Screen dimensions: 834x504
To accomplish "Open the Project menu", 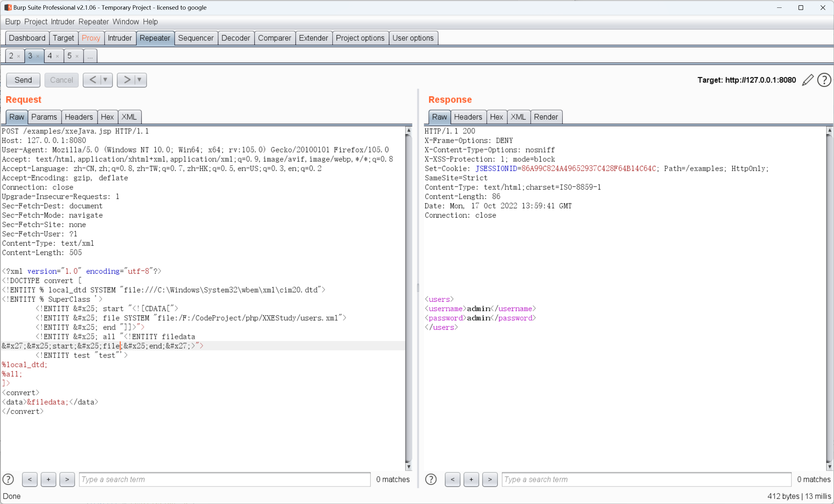I will coord(36,22).
